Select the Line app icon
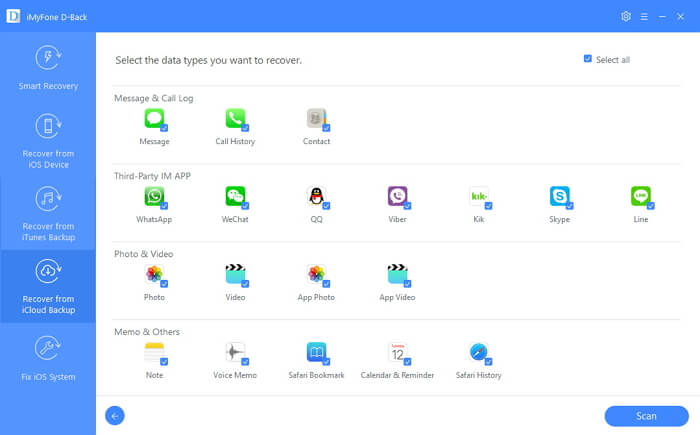The width and height of the screenshot is (700, 435). 641,197
